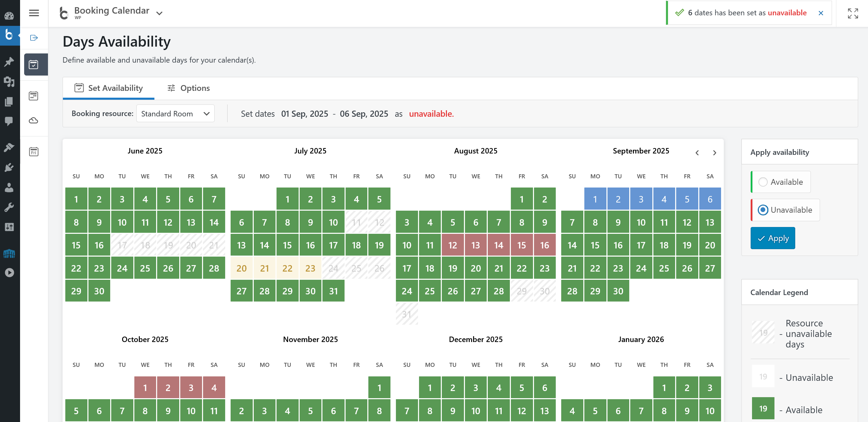Click December 6, 2025 date cell
Viewport: 868px width, 422px height.
point(545,387)
